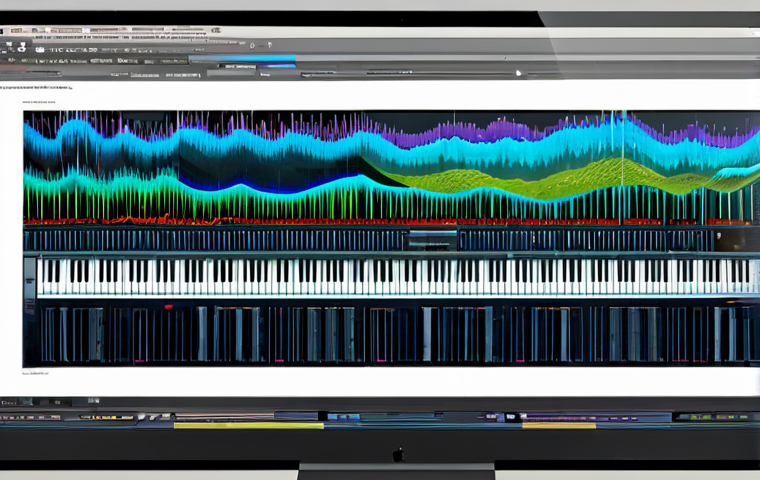
Task: Select the yellow clip in the bottom-left strip
Action: (248, 425)
